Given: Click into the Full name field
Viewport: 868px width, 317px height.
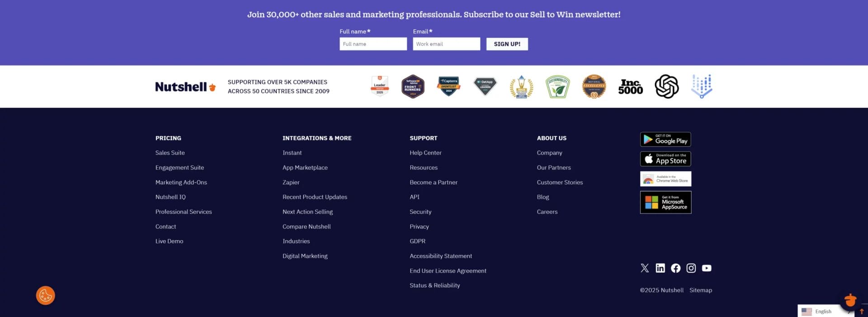Looking at the screenshot, I should tap(373, 44).
